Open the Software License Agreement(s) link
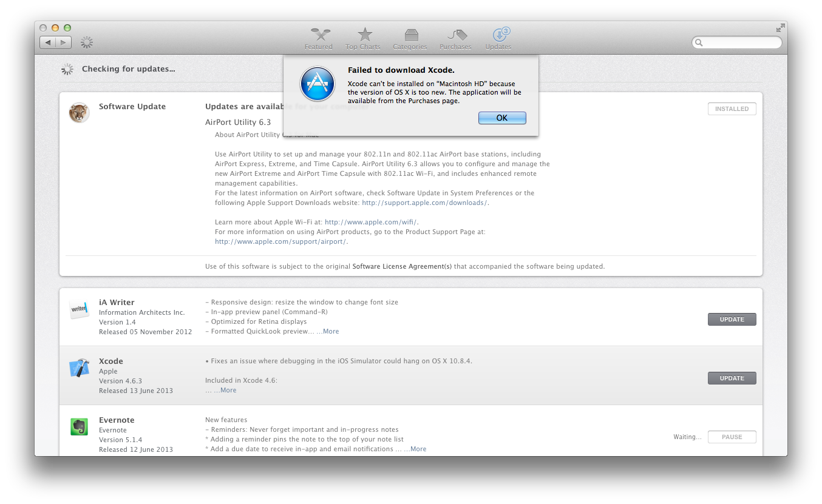The width and height of the screenshot is (822, 504). click(x=402, y=266)
